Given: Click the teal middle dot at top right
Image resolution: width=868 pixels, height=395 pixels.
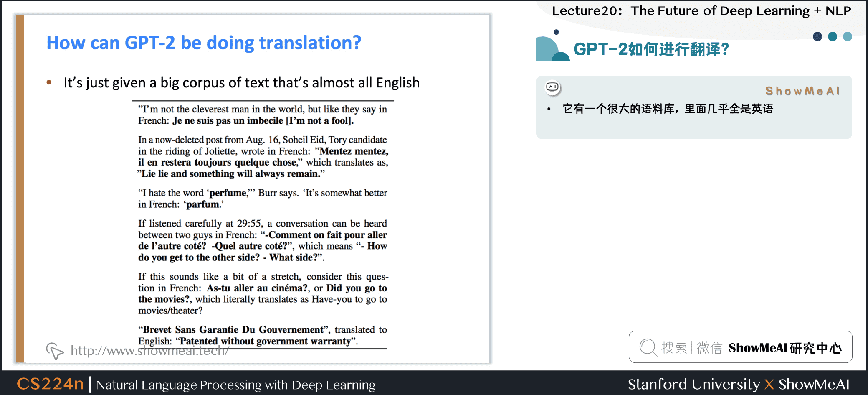Looking at the screenshot, I should coord(833,37).
